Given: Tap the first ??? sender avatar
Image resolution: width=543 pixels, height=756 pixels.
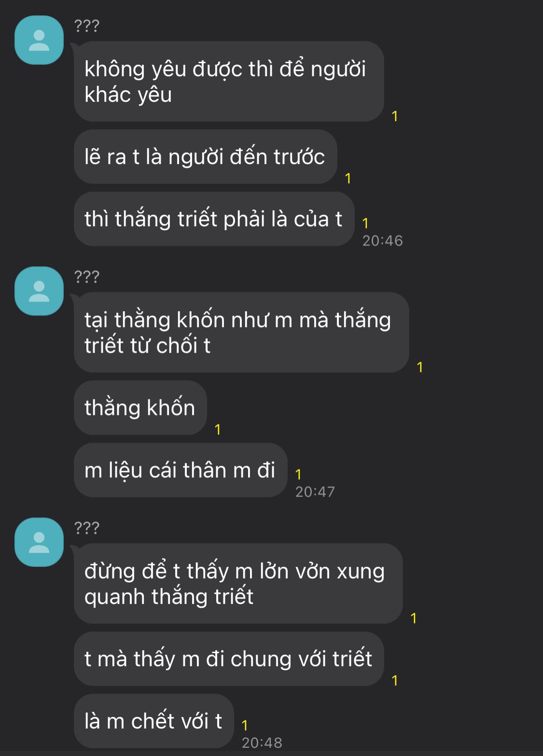Looking at the screenshot, I should pyautogui.click(x=39, y=40).
